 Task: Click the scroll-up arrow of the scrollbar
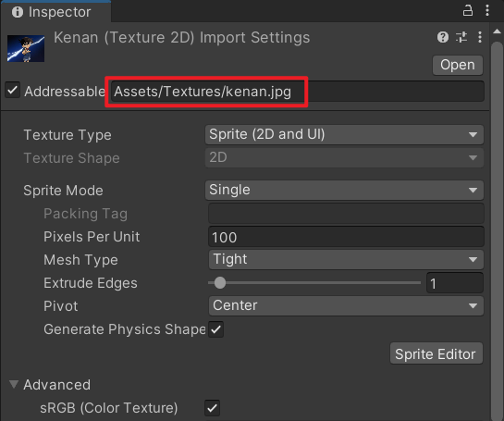click(497, 31)
